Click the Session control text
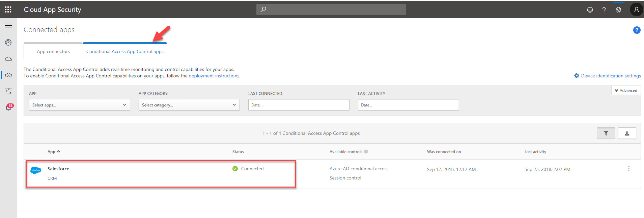Viewport: 644px width, 218px height. [345, 178]
